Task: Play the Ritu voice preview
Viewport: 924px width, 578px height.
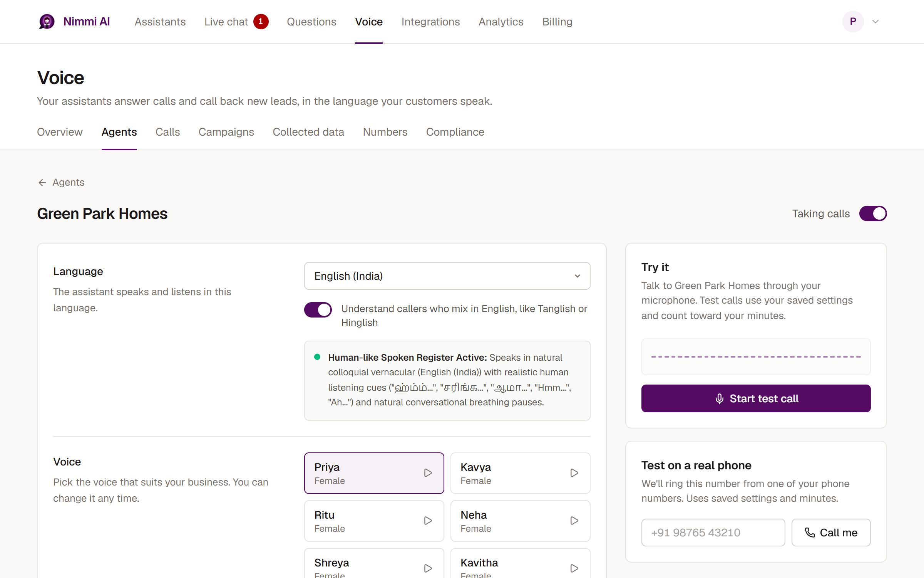Action: (428, 521)
